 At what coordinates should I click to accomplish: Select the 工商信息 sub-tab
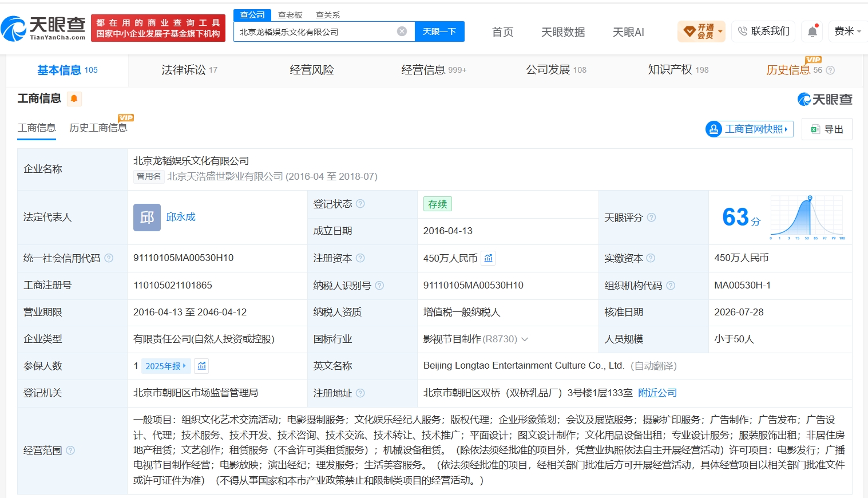[37, 128]
